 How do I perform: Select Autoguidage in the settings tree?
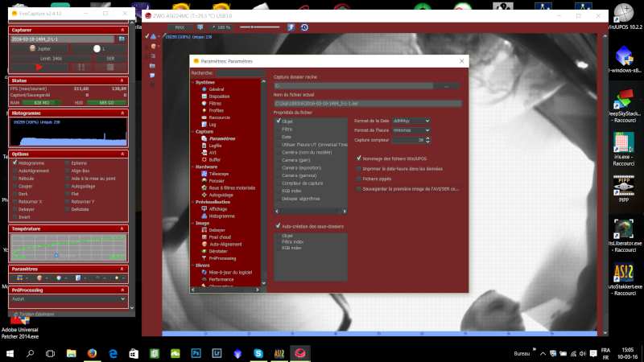pyautogui.click(x=221, y=195)
